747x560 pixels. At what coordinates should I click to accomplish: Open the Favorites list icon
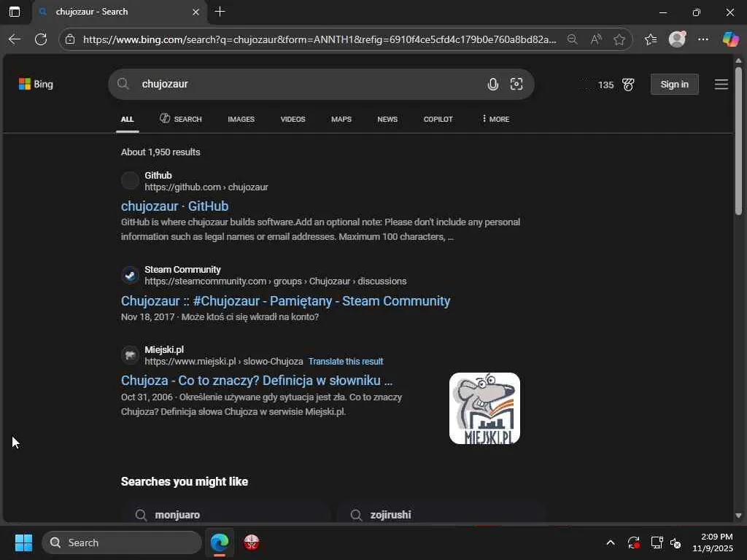(x=651, y=39)
